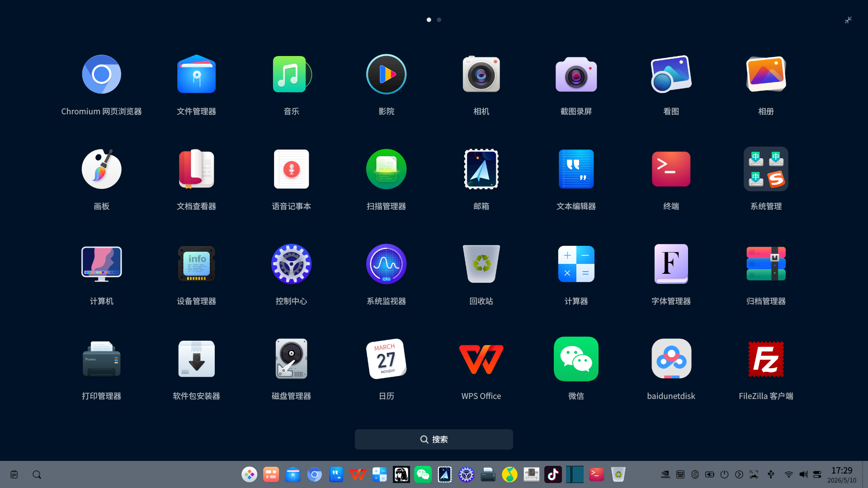
Task: Open the power button in the system tray
Action: coord(724,474)
